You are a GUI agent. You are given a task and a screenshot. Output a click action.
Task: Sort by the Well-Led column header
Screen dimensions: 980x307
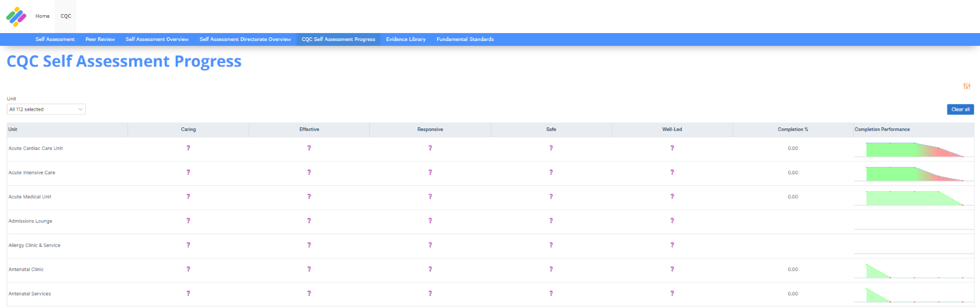pyautogui.click(x=672, y=130)
